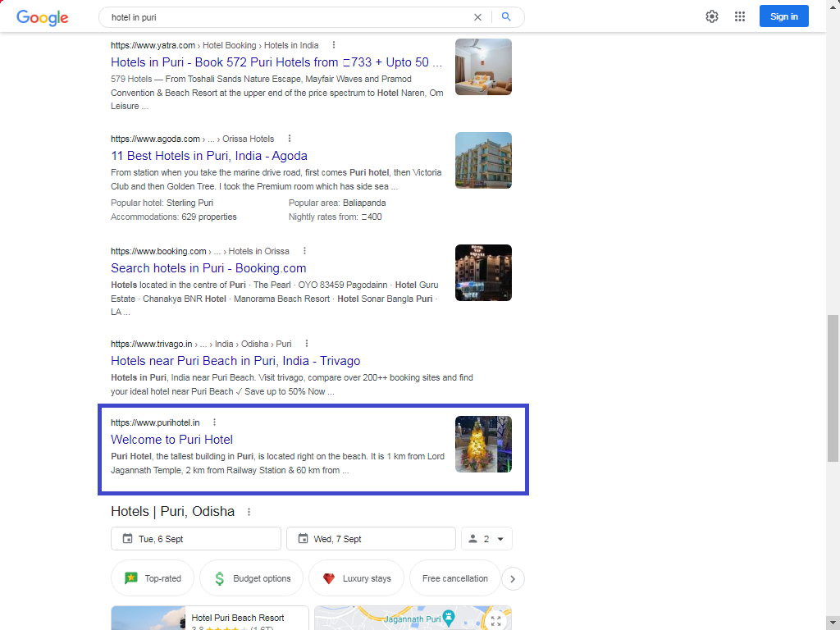
Task: Open 'Welcome to Puri Hotel' link
Action: tap(171, 440)
